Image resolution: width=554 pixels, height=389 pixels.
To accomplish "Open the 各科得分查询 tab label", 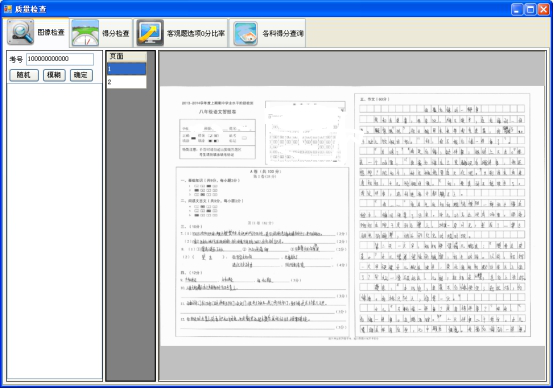I will click(x=283, y=34).
